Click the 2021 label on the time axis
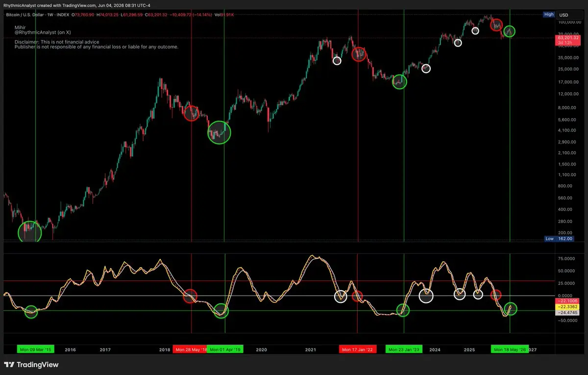588x375 pixels. coord(311,350)
